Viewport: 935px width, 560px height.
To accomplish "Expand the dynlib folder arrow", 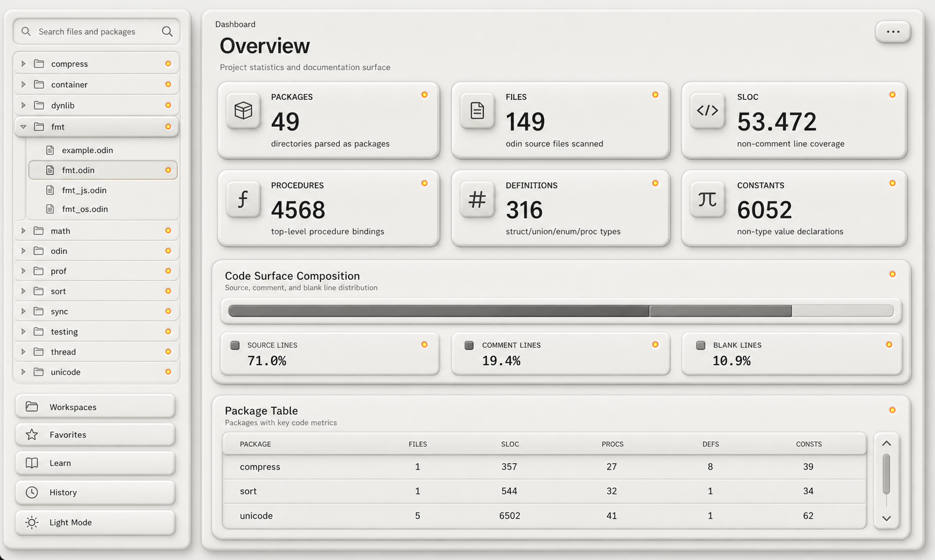I will pos(23,105).
